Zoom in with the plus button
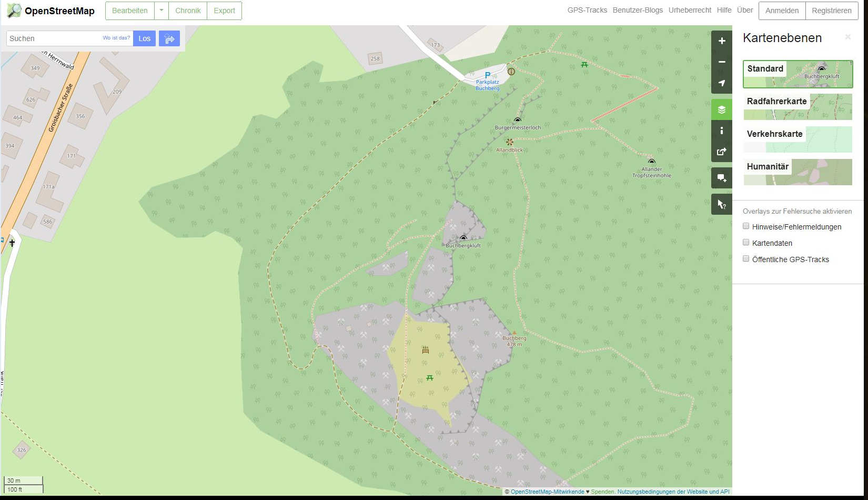This screenshot has height=500, width=868. (x=722, y=41)
